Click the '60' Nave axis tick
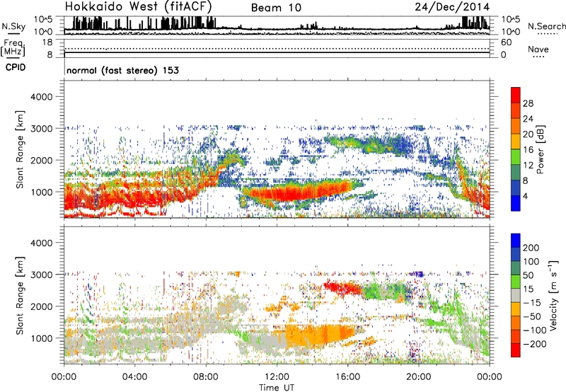The height and width of the screenshot is (392, 566). [507, 42]
